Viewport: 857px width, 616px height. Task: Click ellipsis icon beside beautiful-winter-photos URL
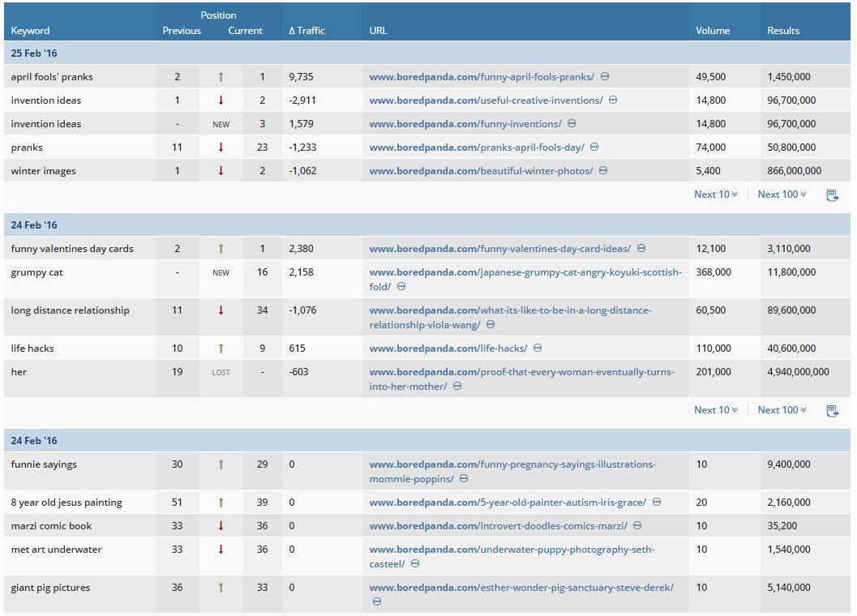(x=603, y=170)
